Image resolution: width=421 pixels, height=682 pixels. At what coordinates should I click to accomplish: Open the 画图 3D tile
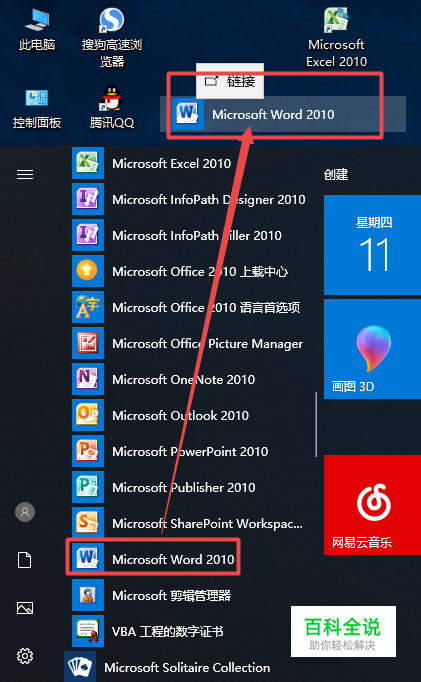(372, 349)
